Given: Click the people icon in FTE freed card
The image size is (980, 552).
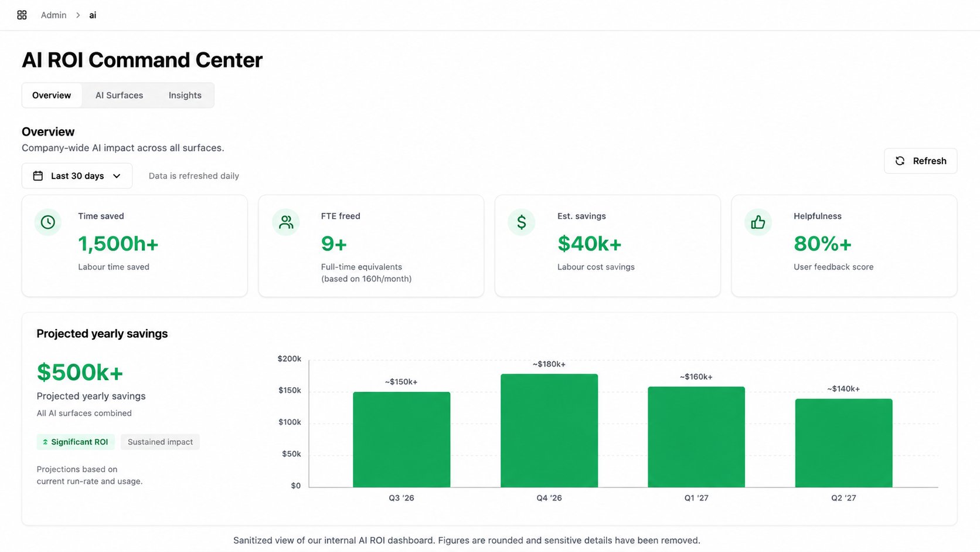Looking at the screenshot, I should 286,222.
